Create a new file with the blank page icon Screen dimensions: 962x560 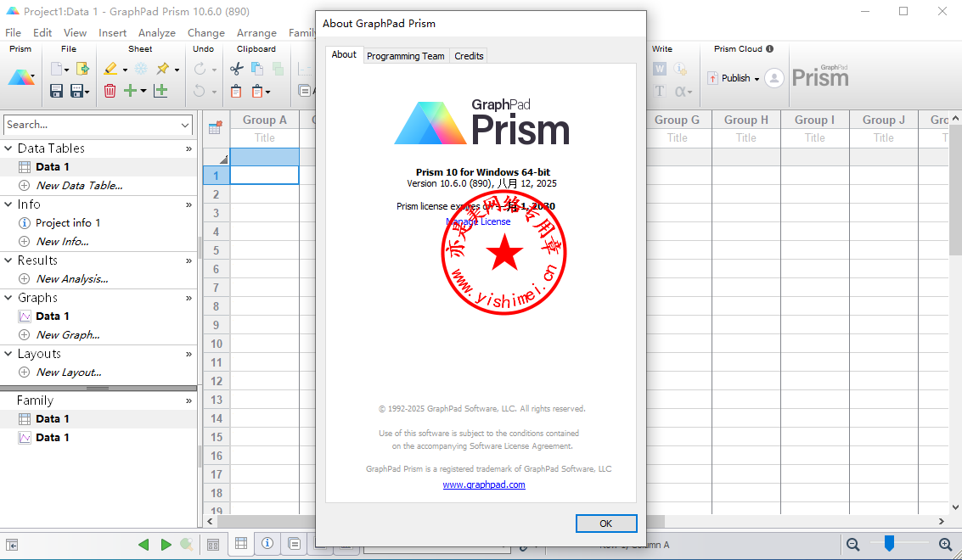(56, 69)
